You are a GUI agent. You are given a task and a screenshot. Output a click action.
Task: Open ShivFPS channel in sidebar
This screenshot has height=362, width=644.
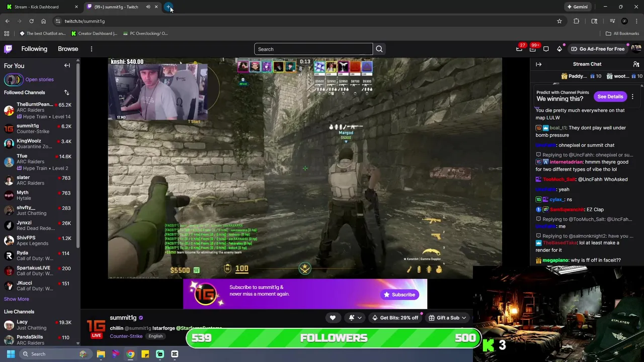tap(38, 240)
